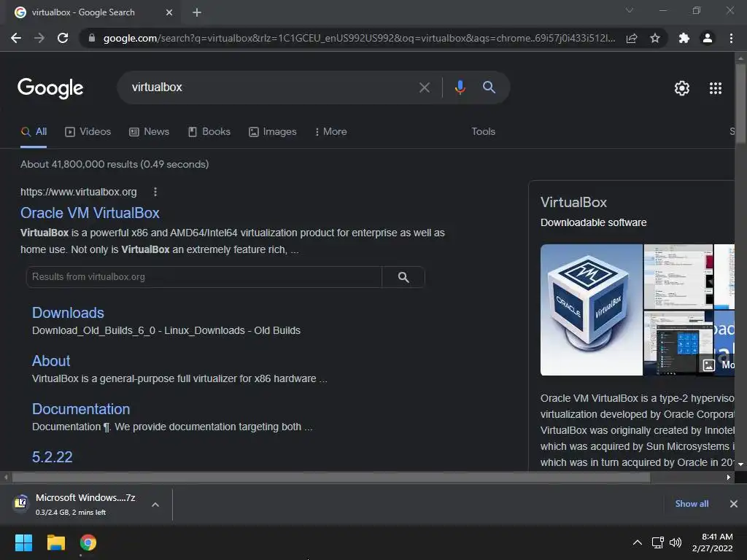The height and width of the screenshot is (560, 747).
Task: Click the Google logo
Action: (50, 88)
